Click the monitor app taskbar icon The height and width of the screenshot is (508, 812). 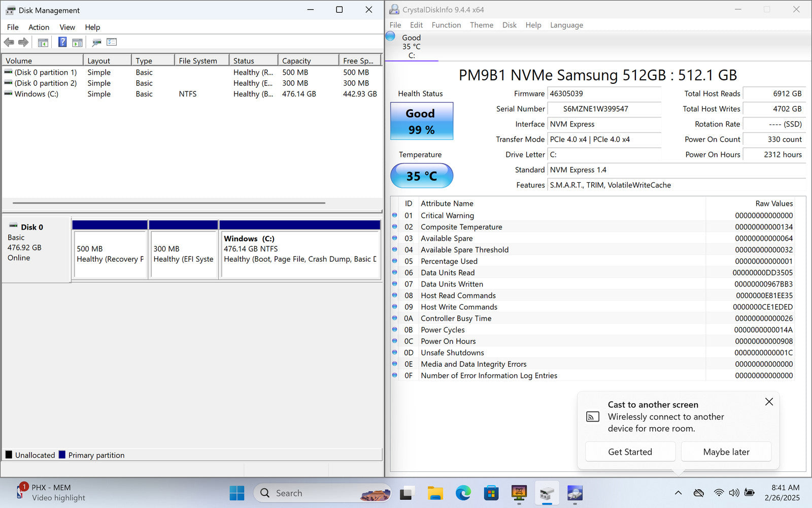click(x=519, y=493)
